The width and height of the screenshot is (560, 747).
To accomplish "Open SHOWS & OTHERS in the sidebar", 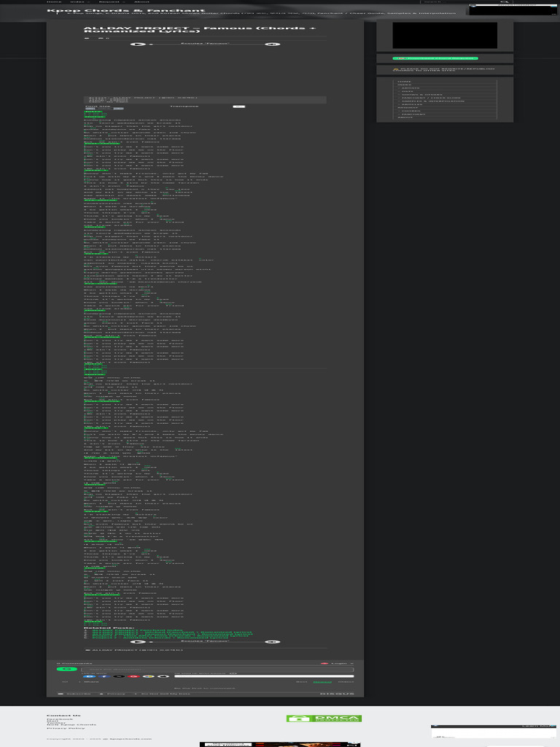I will click(421, 95).
